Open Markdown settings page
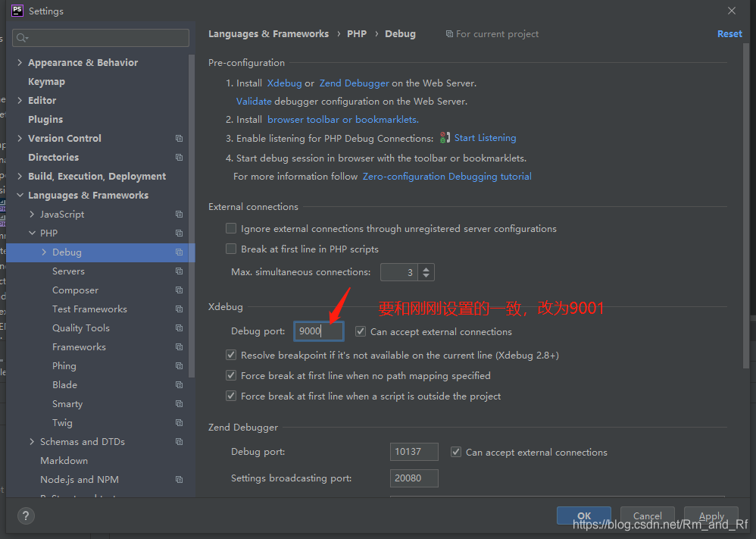 point(64,460)
